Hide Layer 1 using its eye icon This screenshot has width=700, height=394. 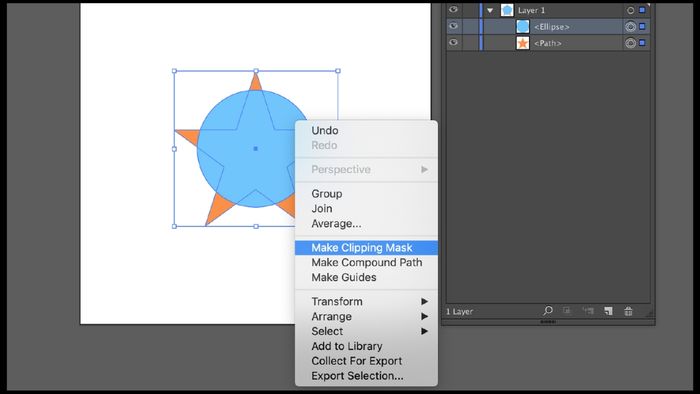click(453, 9)
